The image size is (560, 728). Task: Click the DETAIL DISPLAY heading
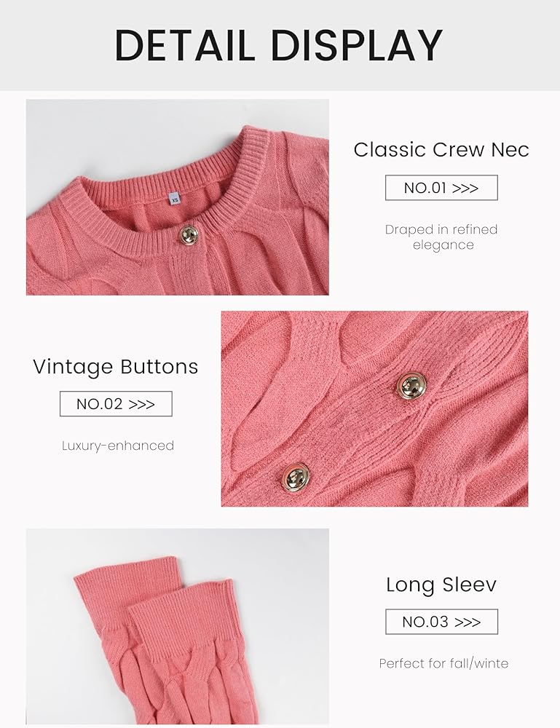point(279,45)
